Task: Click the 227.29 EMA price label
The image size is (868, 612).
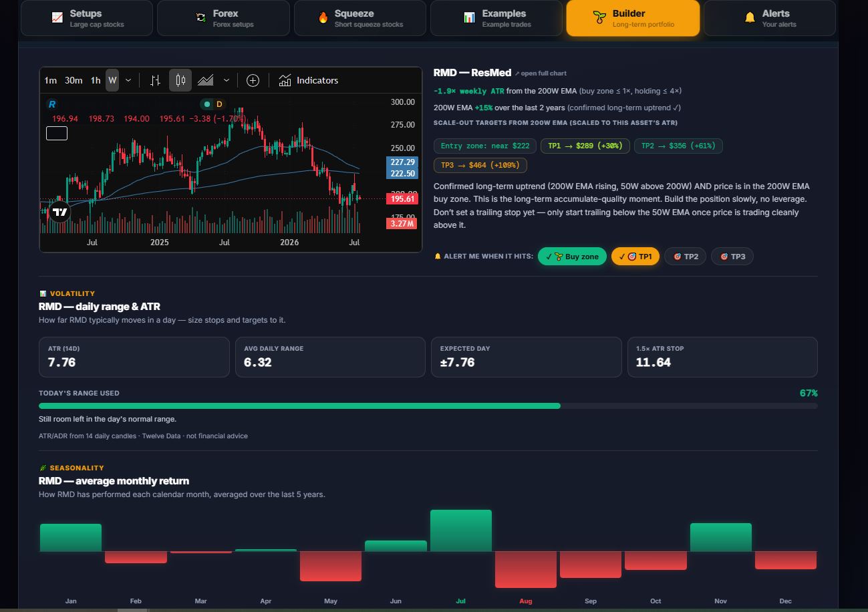Action: click(x=402, y=162)
